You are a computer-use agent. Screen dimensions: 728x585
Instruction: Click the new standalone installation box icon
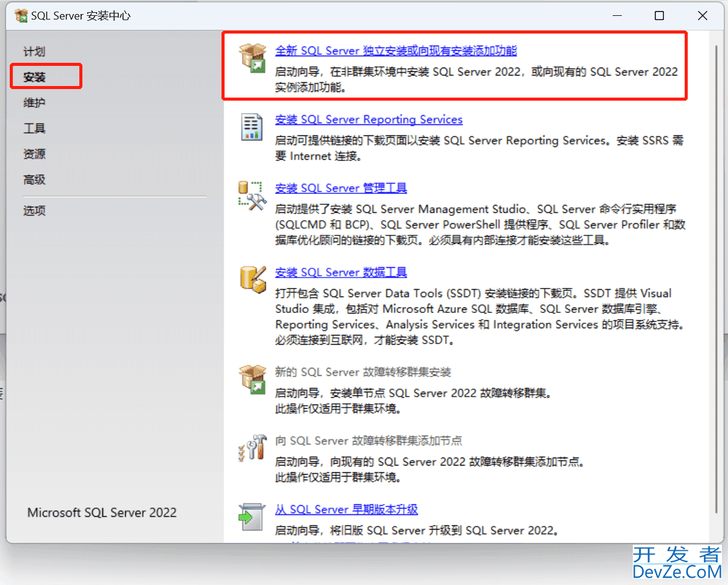point(252,58)
